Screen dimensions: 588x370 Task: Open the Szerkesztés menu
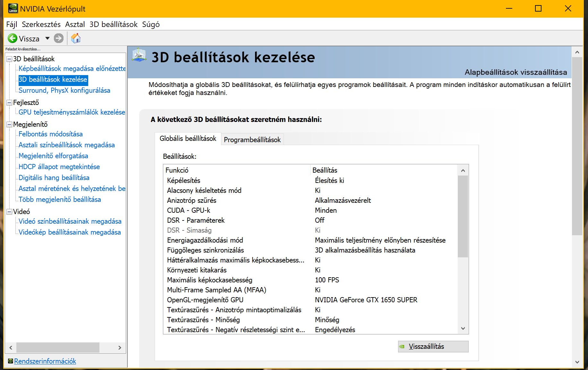(x=41, y=24)
